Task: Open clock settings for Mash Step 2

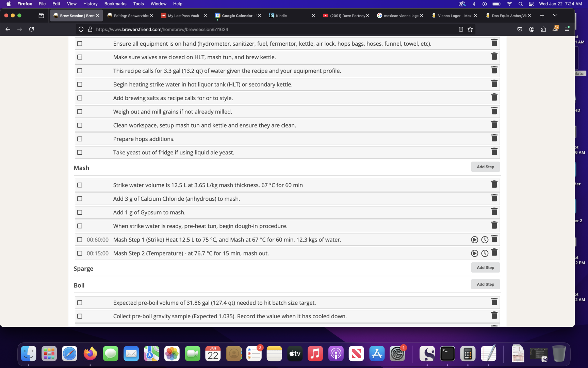Action: pyautogui.click(x=485, y=253)
